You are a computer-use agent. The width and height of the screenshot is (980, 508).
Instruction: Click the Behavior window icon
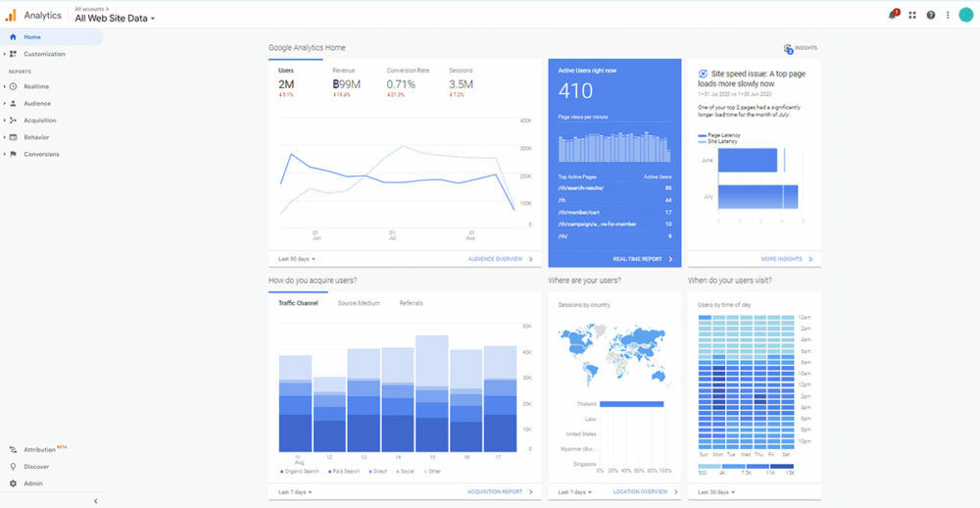click(x=13, y=137)
